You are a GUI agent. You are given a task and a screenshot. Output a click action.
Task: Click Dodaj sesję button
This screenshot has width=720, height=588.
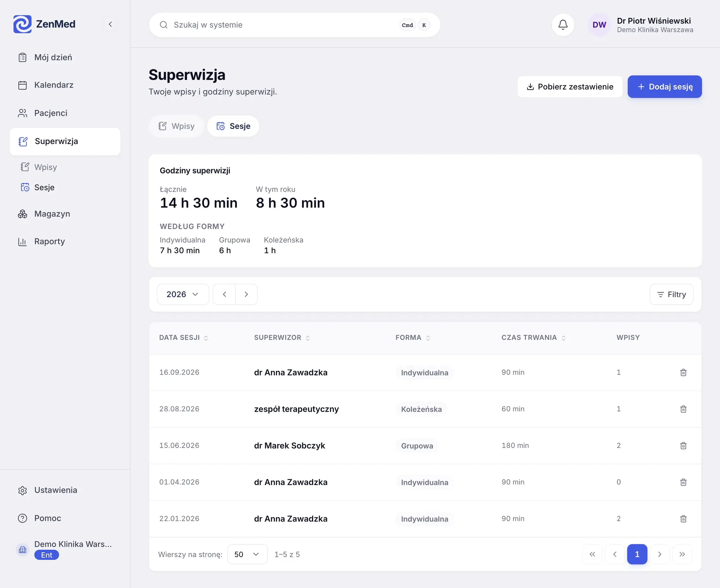[x=665, y=87]
